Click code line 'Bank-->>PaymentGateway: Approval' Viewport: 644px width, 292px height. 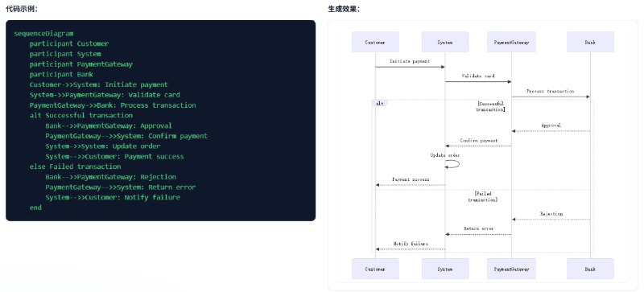tap(109, 125)
